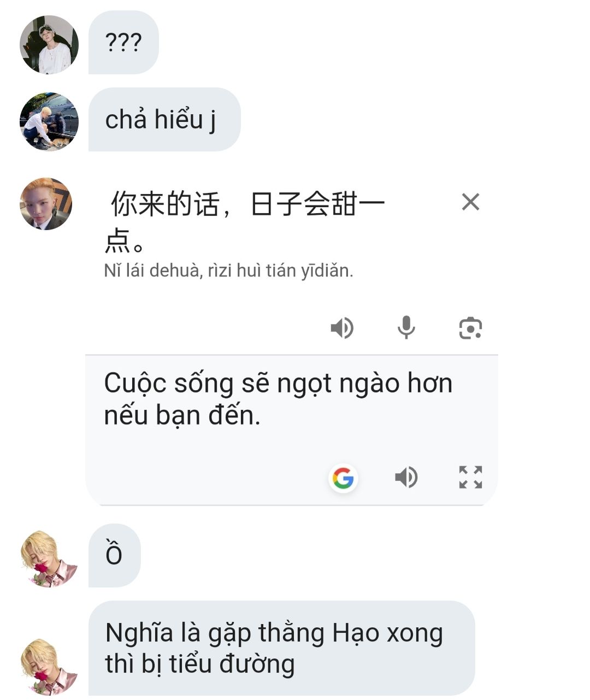Open avatar beside the 'Ồ' message
Screen dimensions: 590x700
click(x=49, y=558)
